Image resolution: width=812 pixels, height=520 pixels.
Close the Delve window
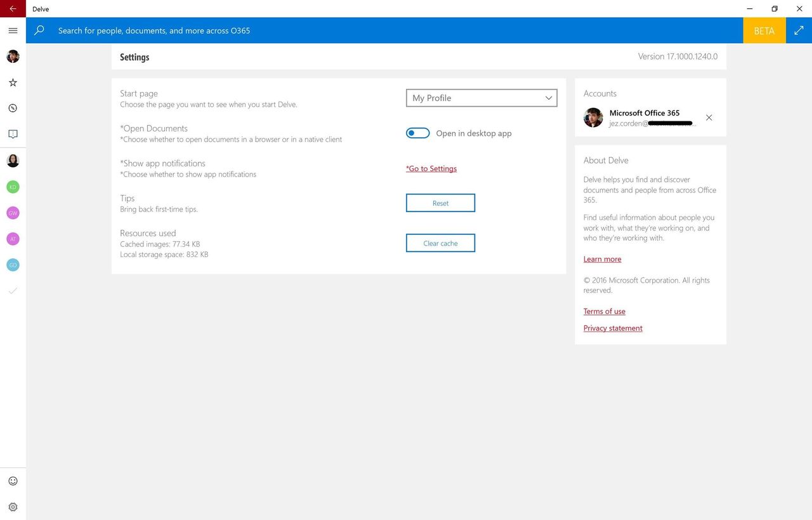click(x=799, y=9)
